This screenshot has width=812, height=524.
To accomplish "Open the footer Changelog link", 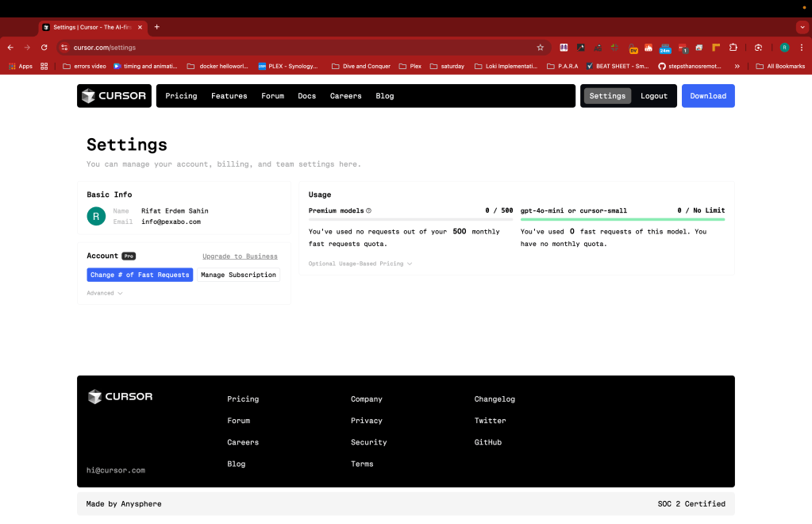I will [x=495, y=399].
